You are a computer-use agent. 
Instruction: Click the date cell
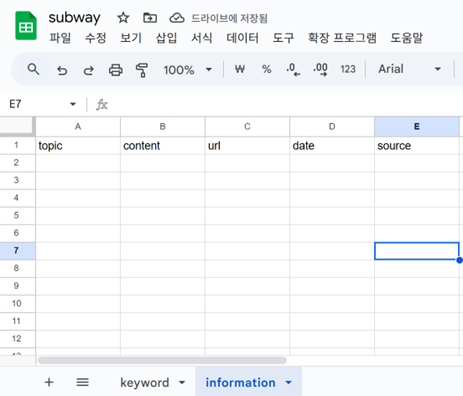click(332, 146)
